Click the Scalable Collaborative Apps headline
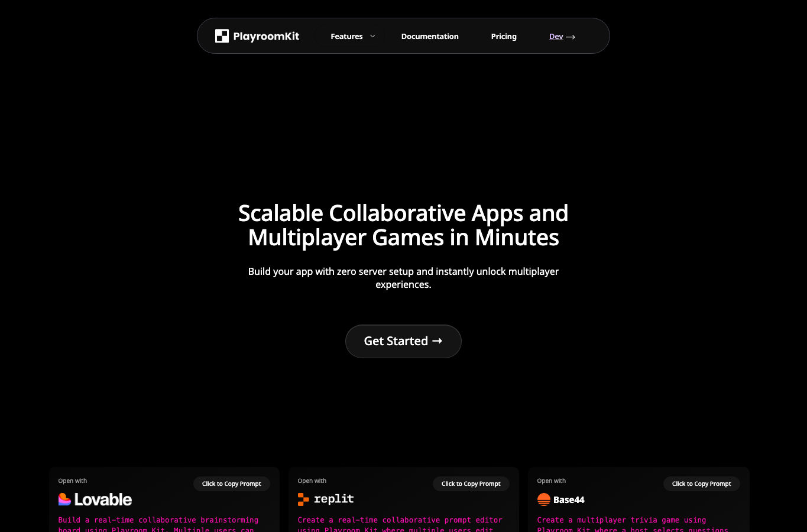807x532 pixels. (403, 225)
